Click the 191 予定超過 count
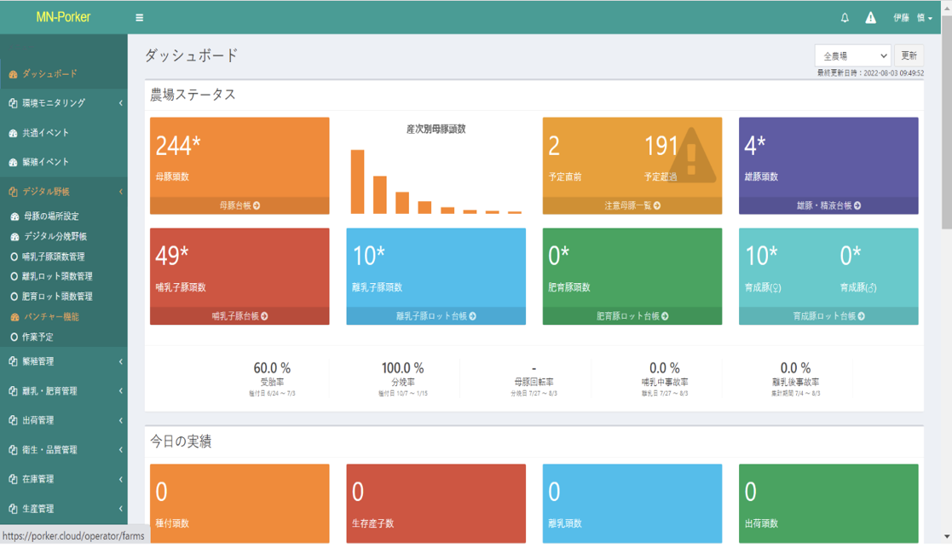The image size is (952, 560). coord(661,146)
